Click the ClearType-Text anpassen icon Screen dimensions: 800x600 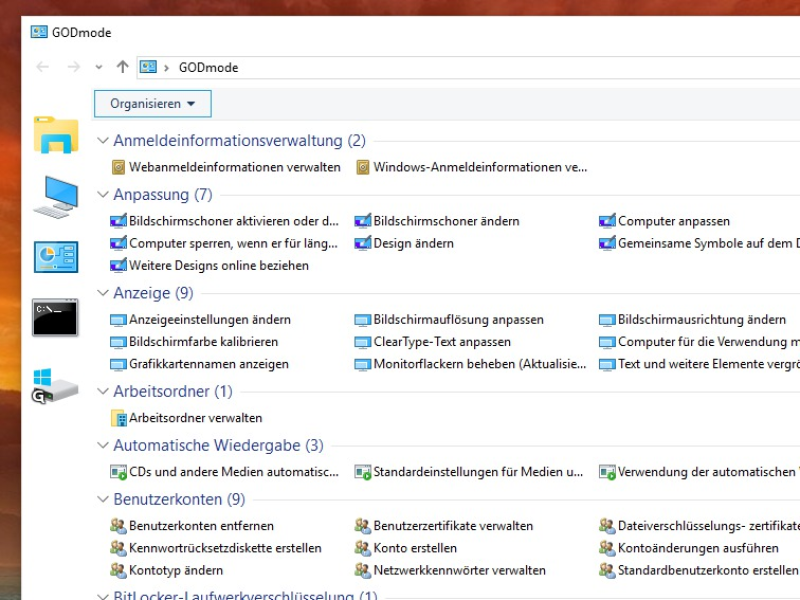(x=363, y=342)
